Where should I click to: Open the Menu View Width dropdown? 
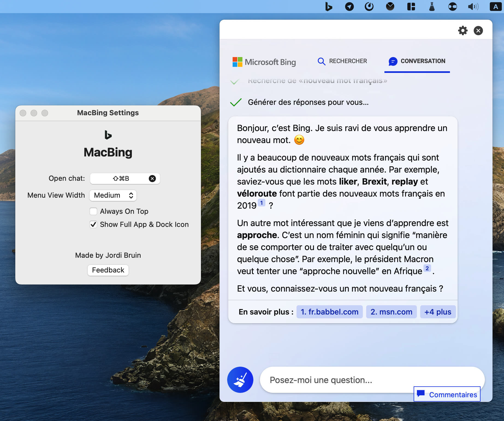click(113, 195)
